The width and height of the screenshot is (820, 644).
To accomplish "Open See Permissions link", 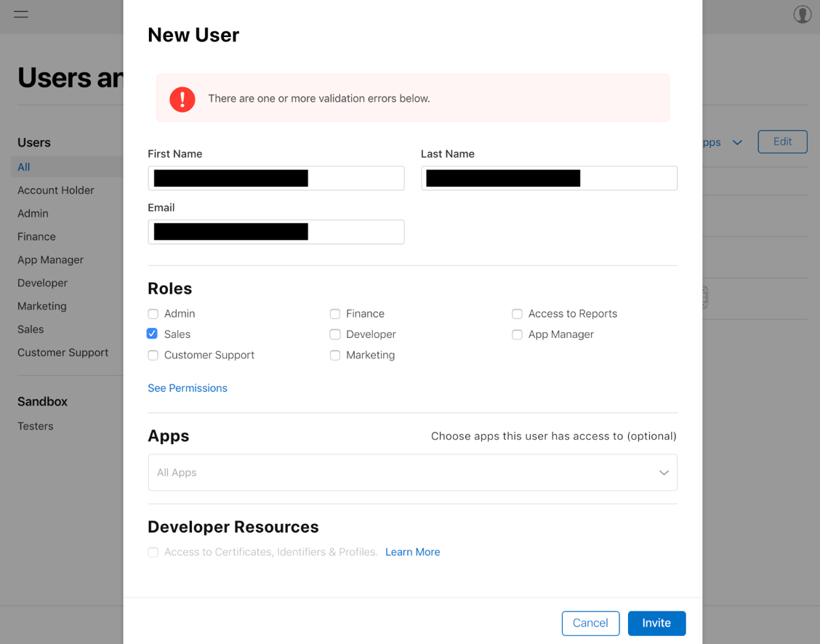I will coord(187,387).
